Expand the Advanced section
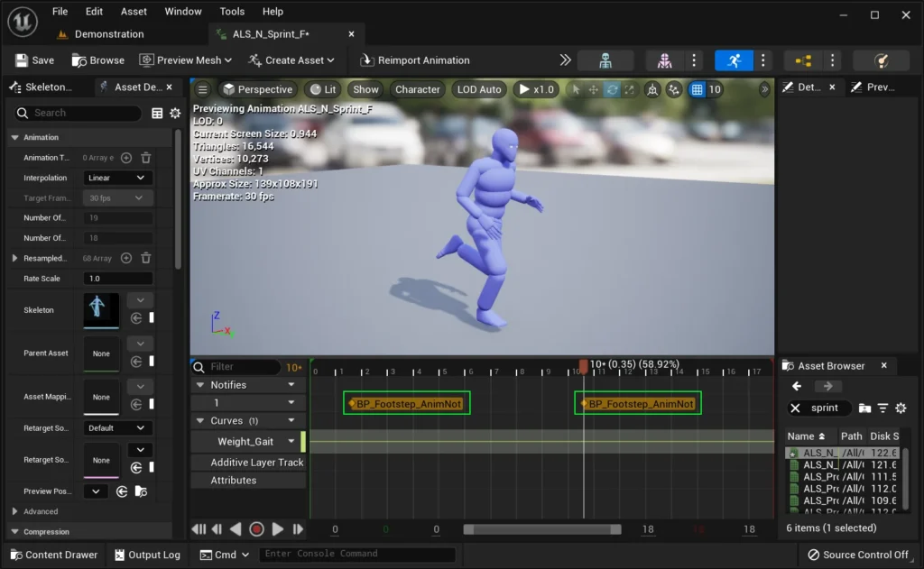924x569 pixels. tap(14, 511)
